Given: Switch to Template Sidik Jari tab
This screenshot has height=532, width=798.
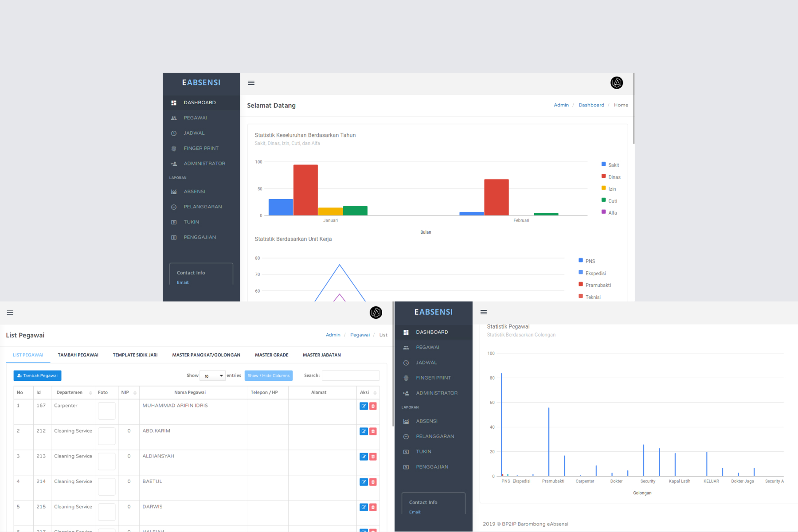Looking at the screenshot, I should 135,355.
